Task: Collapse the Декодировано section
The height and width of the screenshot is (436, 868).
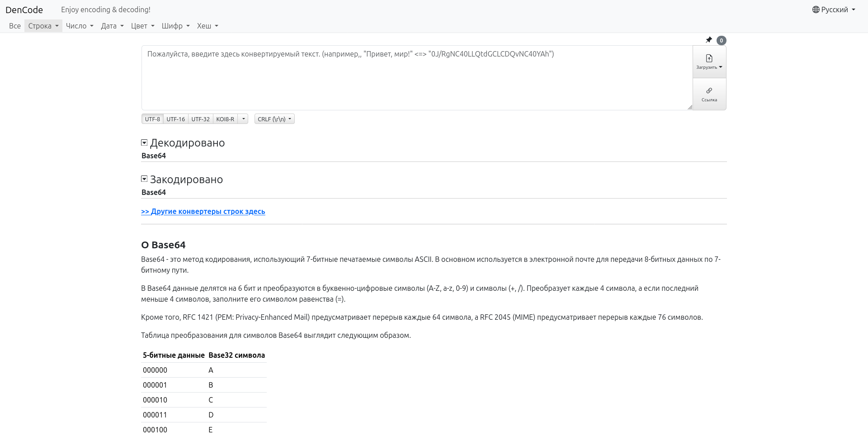Action: point(144,142)
